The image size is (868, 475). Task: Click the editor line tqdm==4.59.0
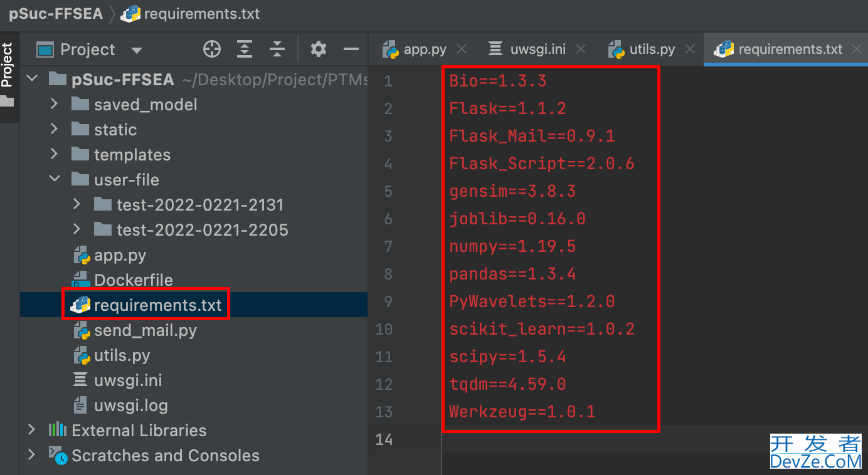coord(507,384)
